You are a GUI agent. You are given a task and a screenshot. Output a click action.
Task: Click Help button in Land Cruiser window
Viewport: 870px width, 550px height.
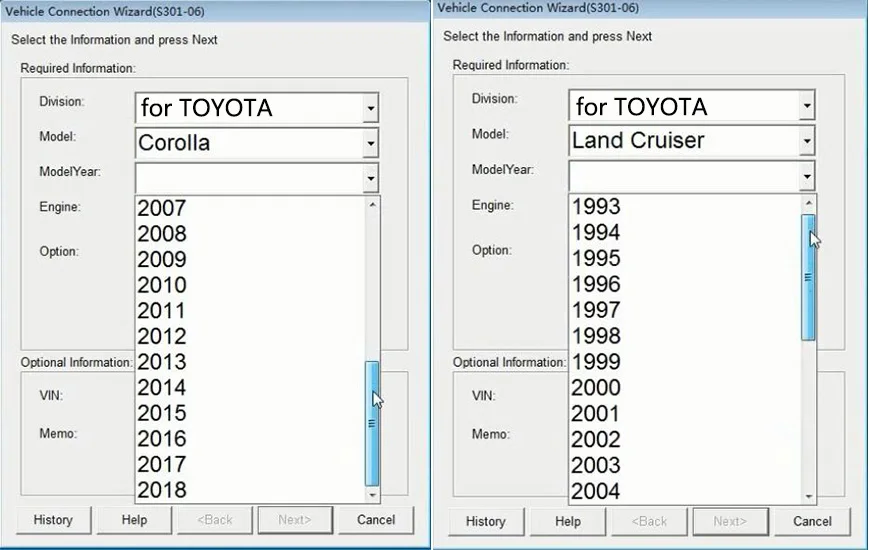[x=568, y=522]
